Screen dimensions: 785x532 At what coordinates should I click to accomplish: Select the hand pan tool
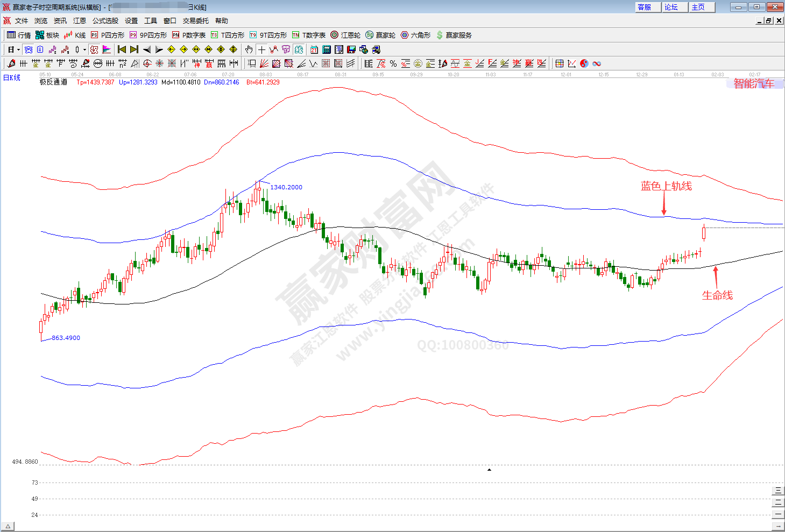pos(249,49)
